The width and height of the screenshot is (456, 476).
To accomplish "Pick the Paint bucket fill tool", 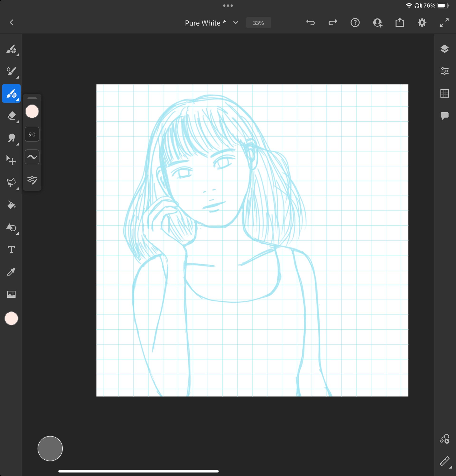I will coord(11,205).
